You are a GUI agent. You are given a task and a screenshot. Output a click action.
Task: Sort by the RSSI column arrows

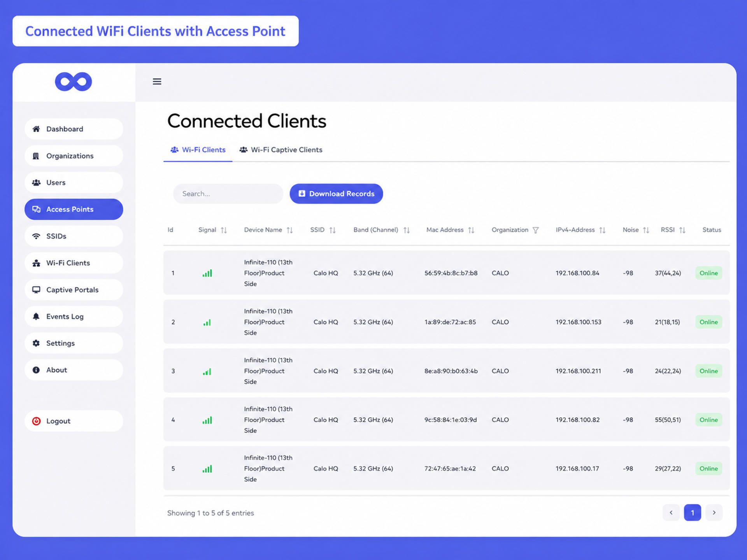(682, 230)
